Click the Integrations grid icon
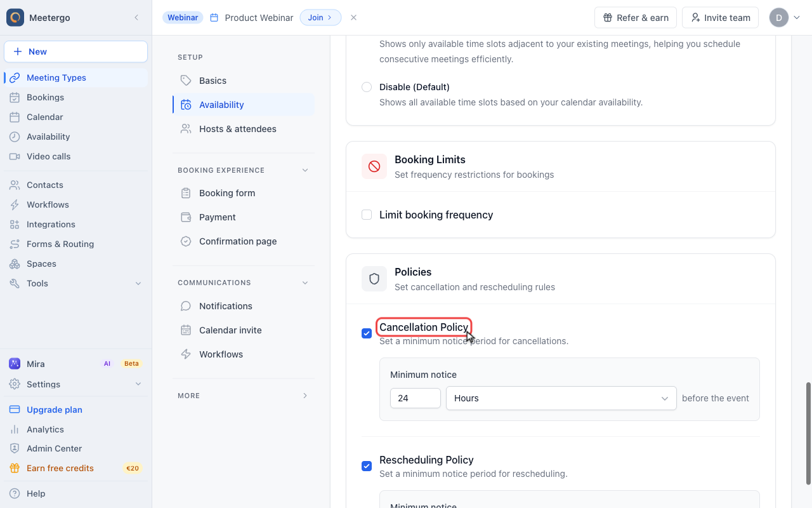 [14, 224]
